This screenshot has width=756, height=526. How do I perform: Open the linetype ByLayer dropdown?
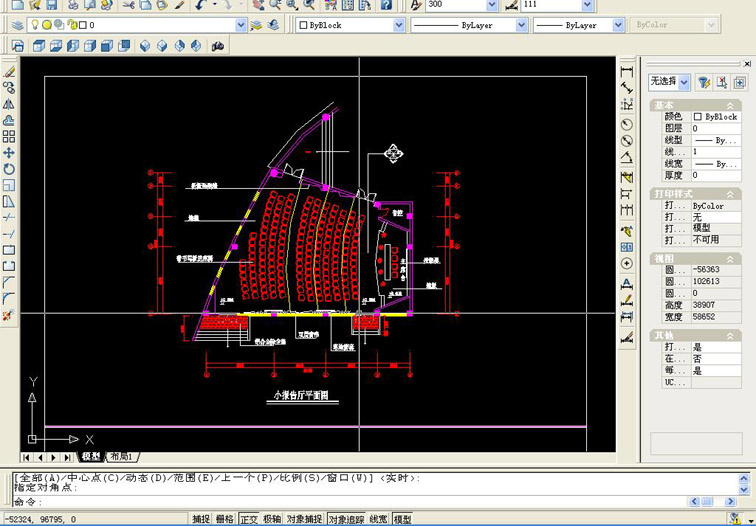pos(521,25)
